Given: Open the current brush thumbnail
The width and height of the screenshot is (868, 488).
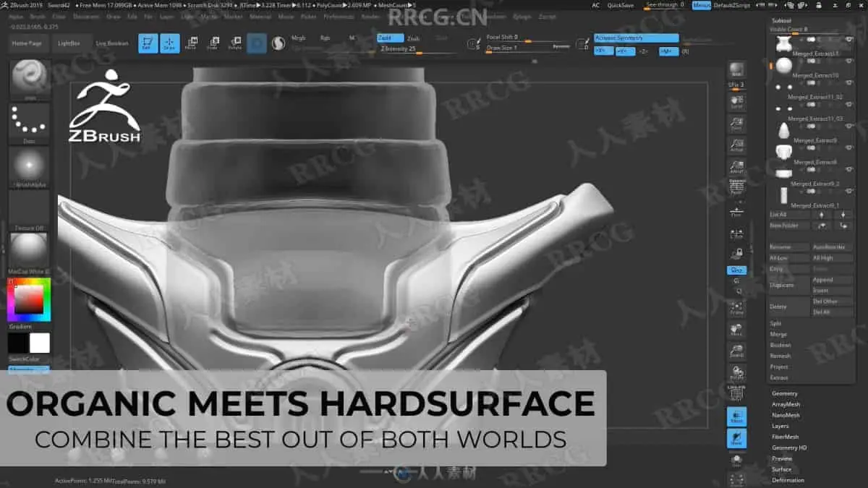Looking at the screenshot, I should coord(30,80).
